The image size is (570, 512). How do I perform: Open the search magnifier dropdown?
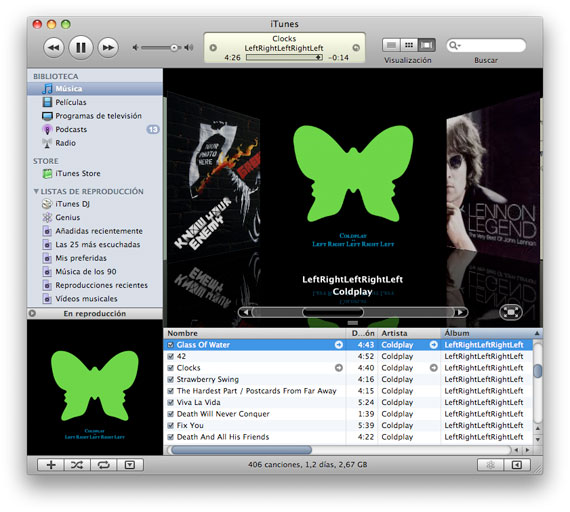point(454,45)
